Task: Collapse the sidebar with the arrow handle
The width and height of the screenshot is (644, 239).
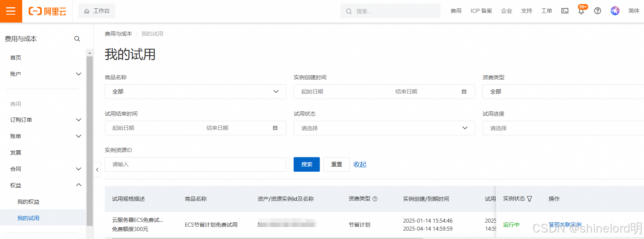Action: 97,170
